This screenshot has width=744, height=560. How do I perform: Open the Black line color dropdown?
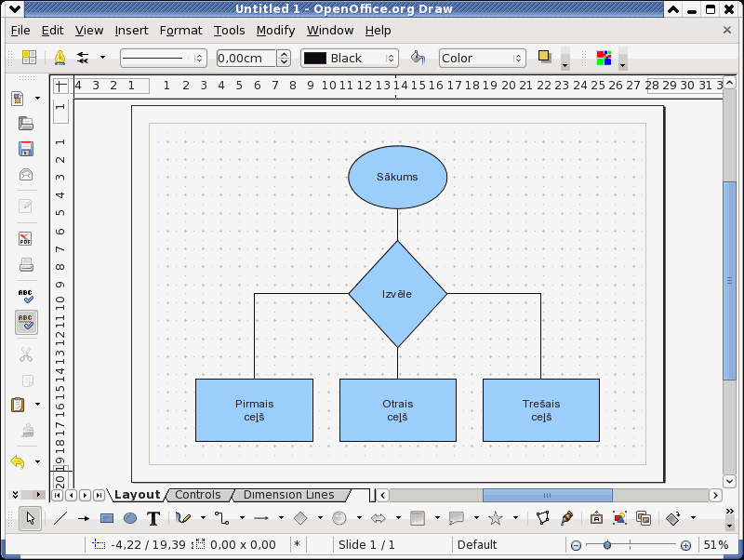tap(350, 58)
